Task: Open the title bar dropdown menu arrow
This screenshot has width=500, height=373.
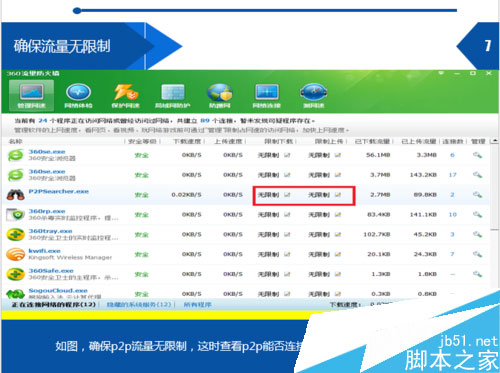Action: coord(441,73)
